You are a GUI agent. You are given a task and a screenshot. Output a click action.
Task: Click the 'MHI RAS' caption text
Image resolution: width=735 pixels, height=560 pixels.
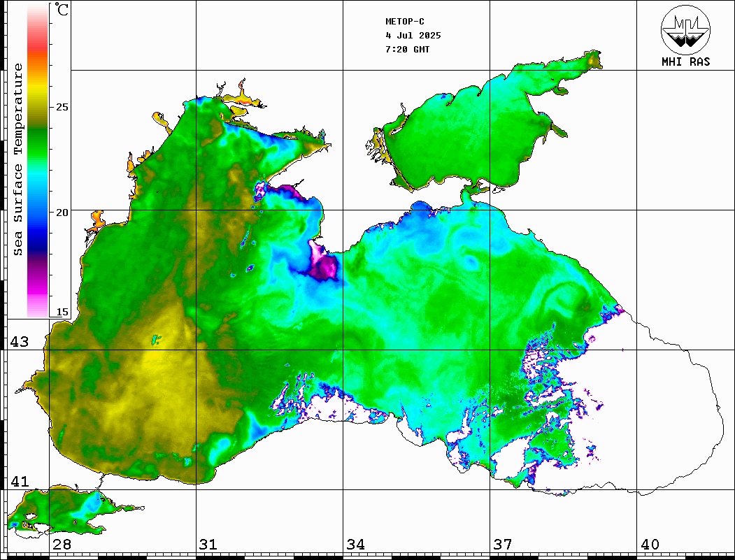(685, 62)
